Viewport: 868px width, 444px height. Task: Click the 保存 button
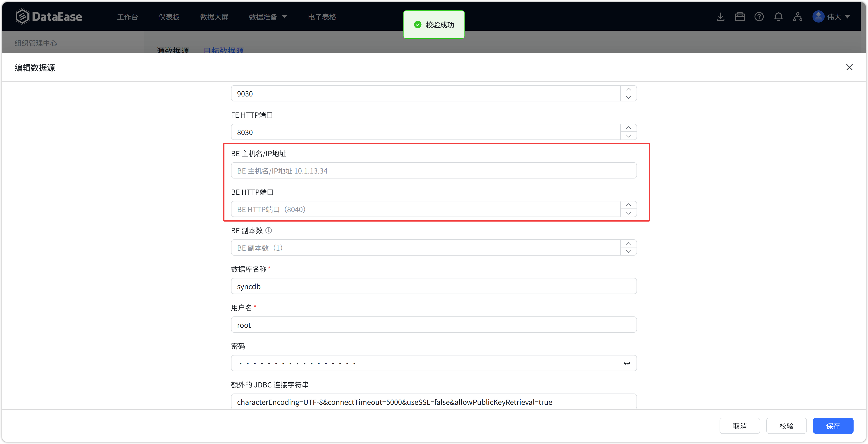(833, 426)
